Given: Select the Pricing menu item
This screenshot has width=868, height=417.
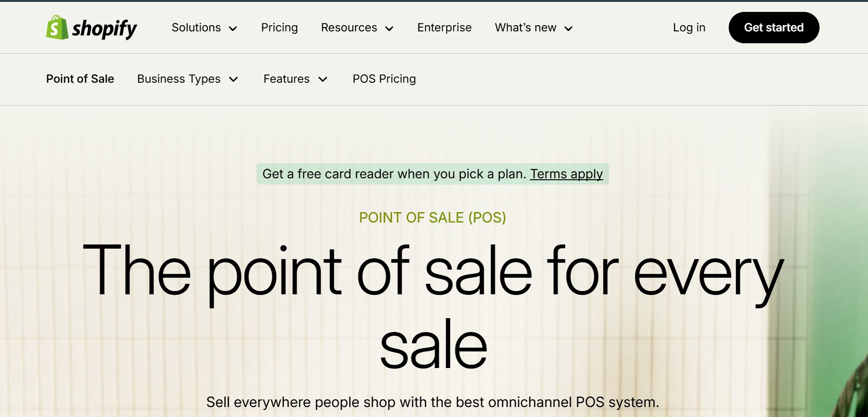Looking at the screenshot, I should (x=280, y=28).
